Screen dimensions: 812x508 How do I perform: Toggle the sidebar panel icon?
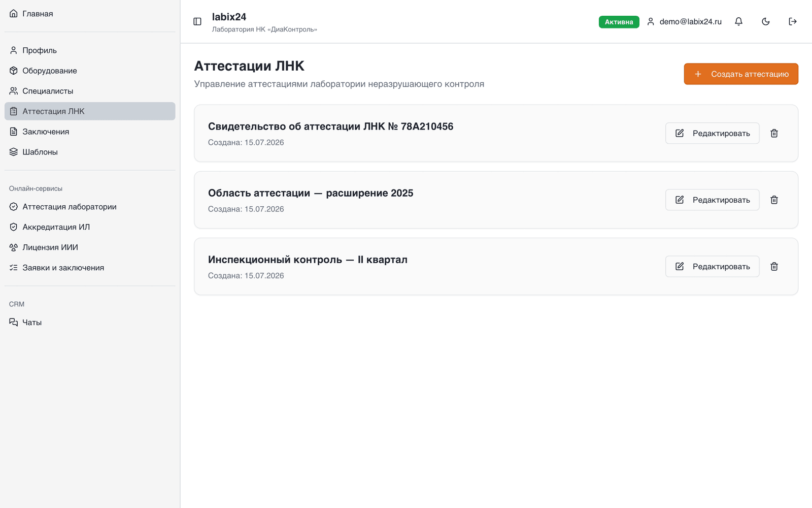[x=197, y=21]
